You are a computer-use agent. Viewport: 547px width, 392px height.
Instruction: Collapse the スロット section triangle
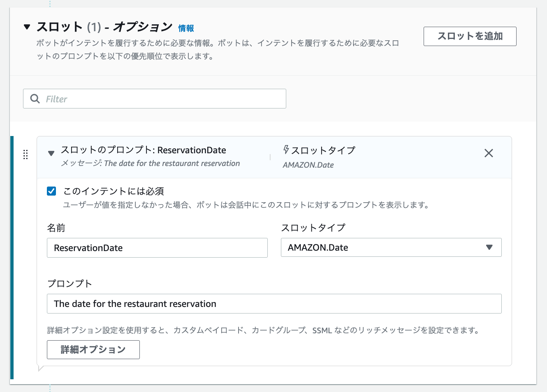(27, 27)
